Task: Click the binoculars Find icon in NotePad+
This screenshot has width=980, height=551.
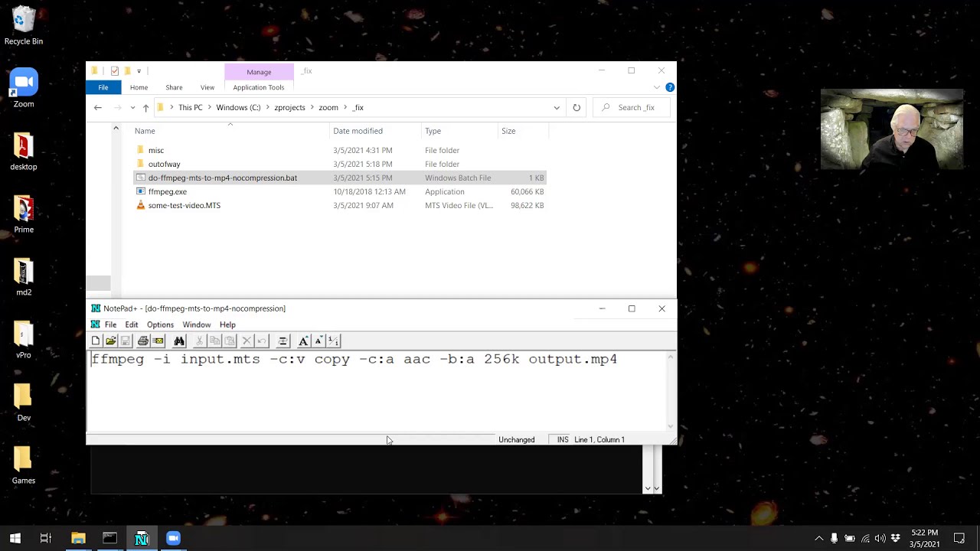Action: (179, 341)
